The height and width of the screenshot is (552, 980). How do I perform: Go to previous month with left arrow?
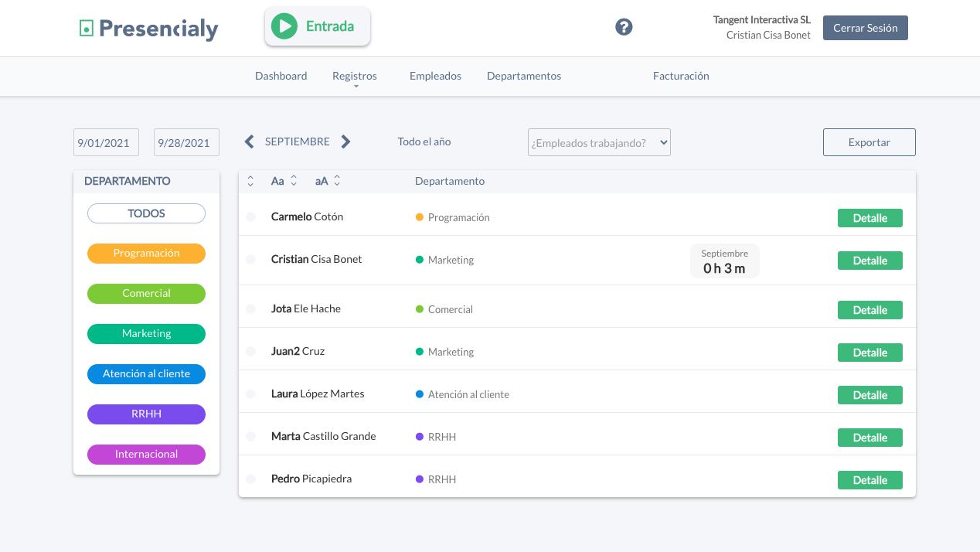point(250,141)
